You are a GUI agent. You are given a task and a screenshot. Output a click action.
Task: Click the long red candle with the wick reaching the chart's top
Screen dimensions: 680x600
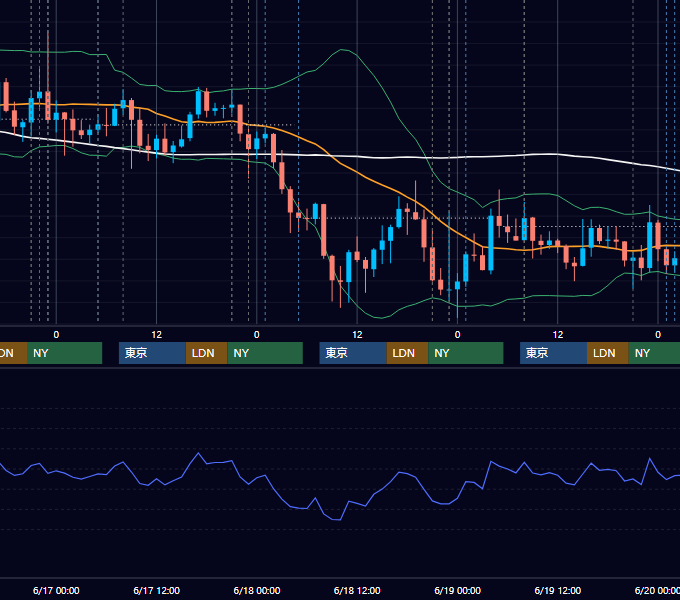pyautogui.click(x=48, y=105)
